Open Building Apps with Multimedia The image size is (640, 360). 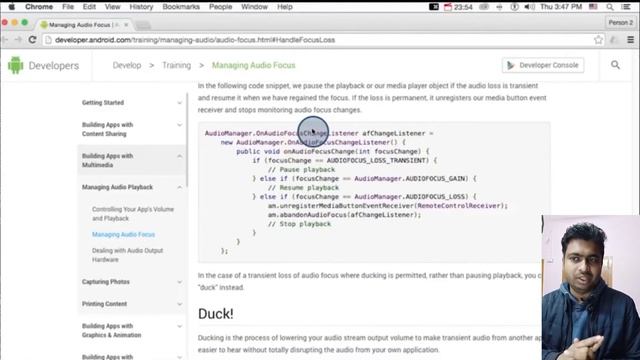tap(107, 160)
